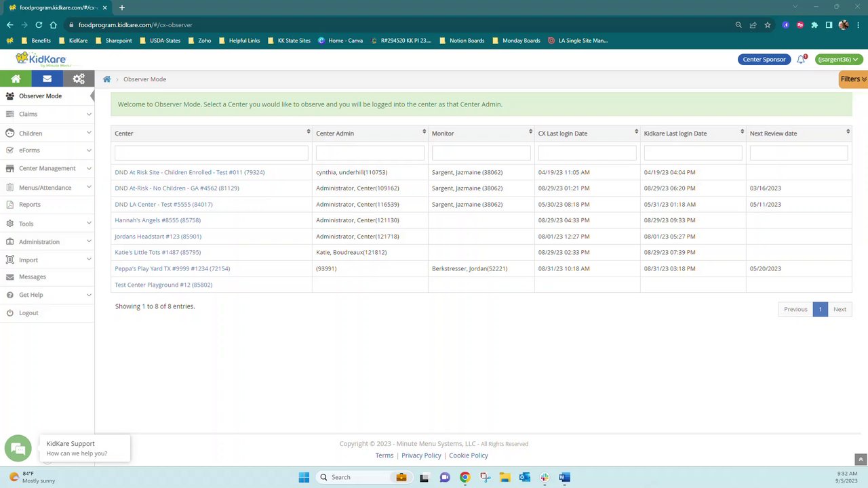Open the browser side panel icon
The width and height of the screenshot is (868, 488).
[x=829, y=25]
